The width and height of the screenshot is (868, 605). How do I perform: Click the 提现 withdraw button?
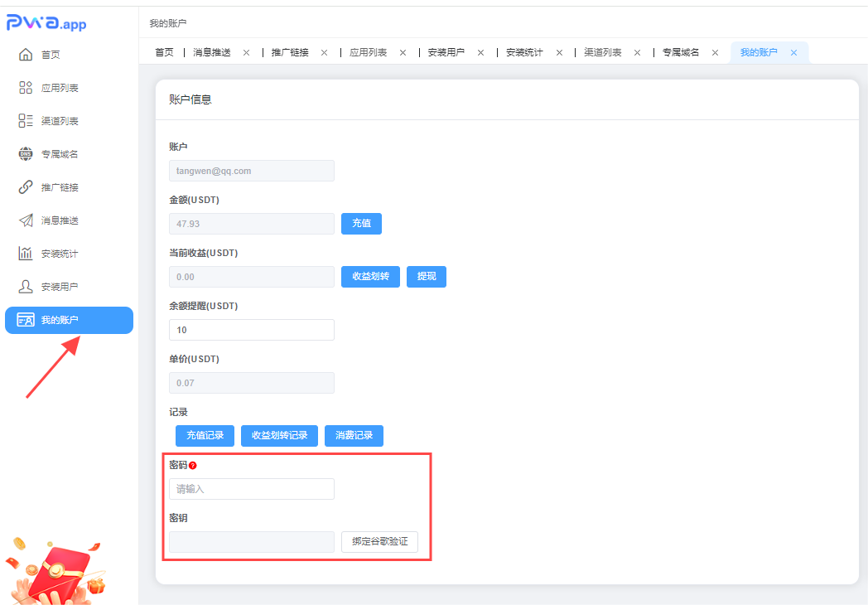427,277
